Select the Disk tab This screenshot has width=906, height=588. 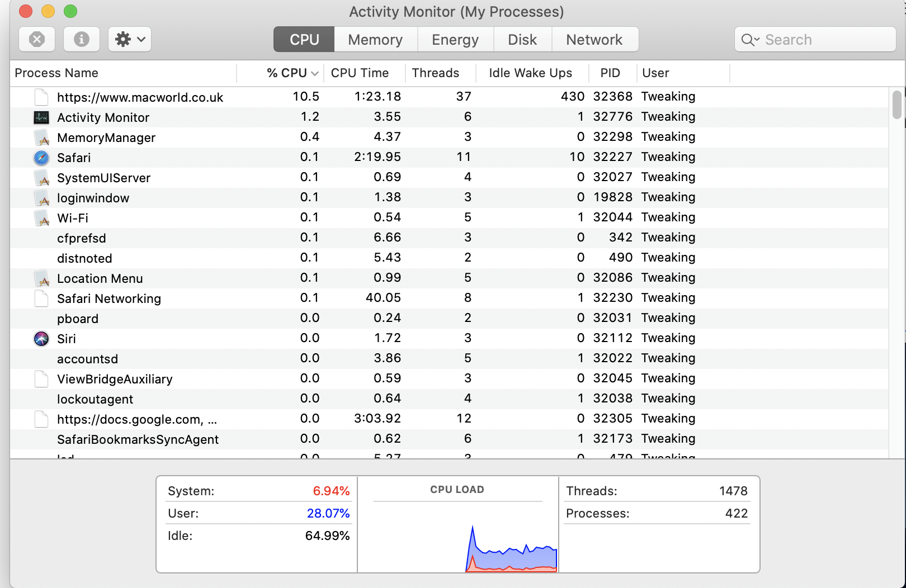(x=522, y=39)
